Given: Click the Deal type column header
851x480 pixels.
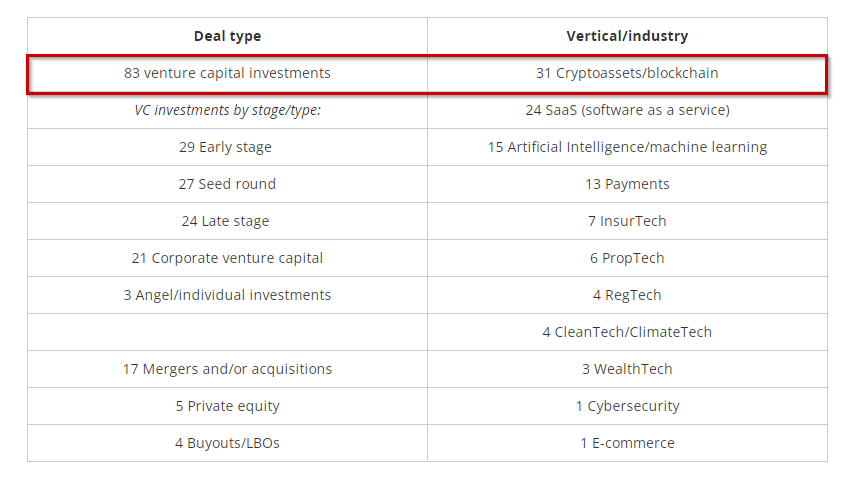Looking at the screenshot, I should pyautogui.click(x=227, y=36).
